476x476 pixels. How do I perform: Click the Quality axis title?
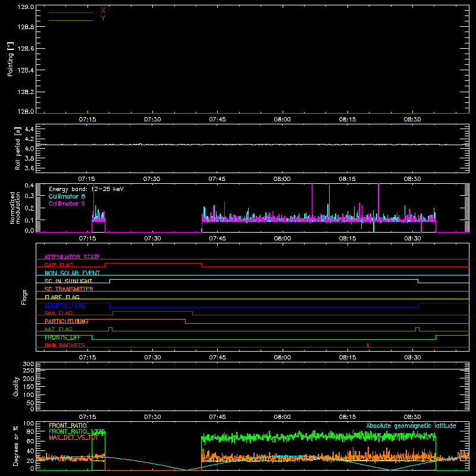16,386
